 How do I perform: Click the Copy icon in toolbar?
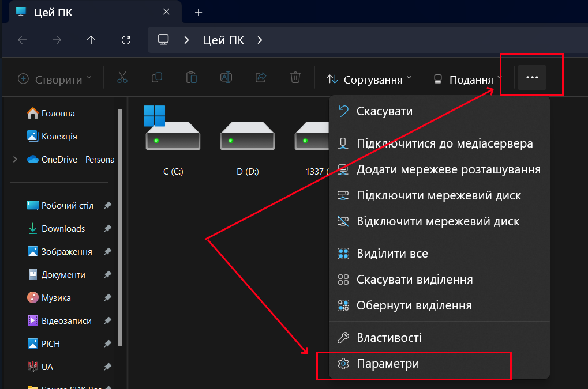(x=156, y=78)
